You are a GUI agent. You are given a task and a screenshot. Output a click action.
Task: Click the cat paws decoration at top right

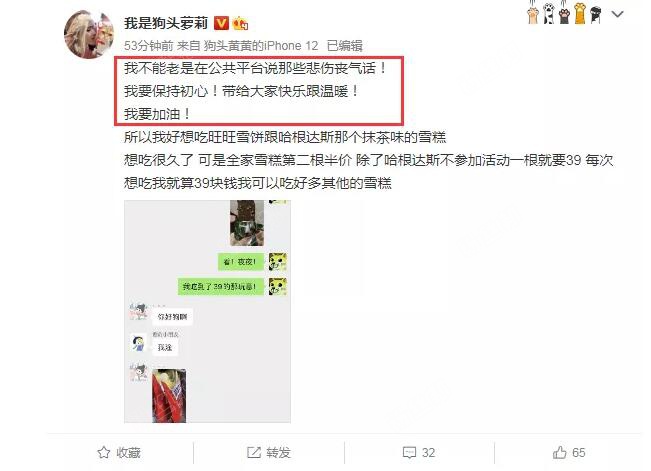coord(565,12)
